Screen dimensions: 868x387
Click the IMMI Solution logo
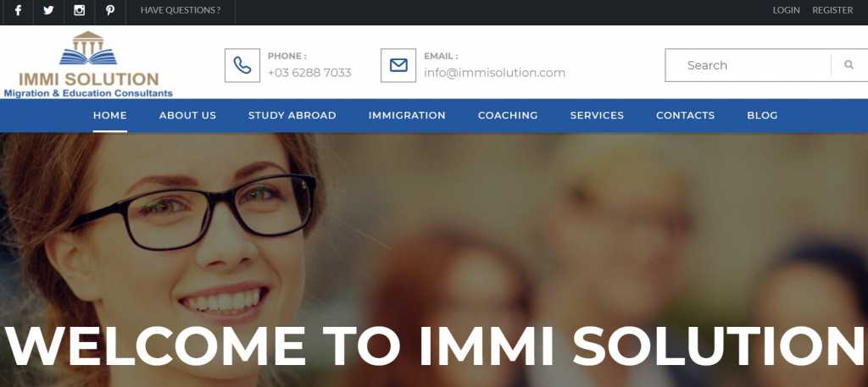pyautogui.click(x=88, y=64)
